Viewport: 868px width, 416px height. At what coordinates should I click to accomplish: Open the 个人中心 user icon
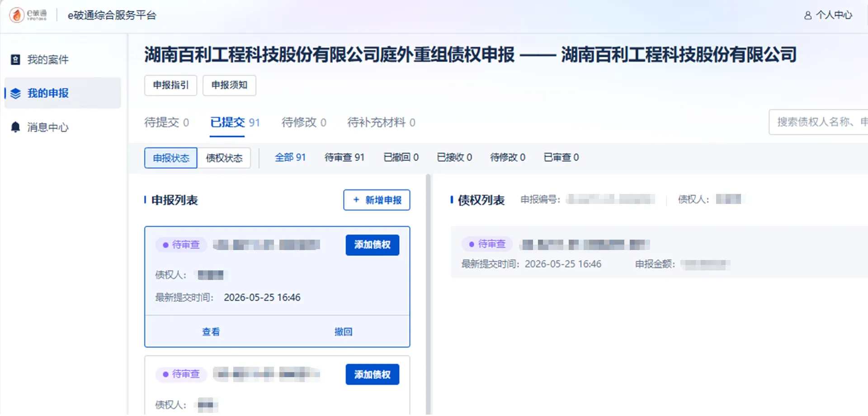pos(807,15)
